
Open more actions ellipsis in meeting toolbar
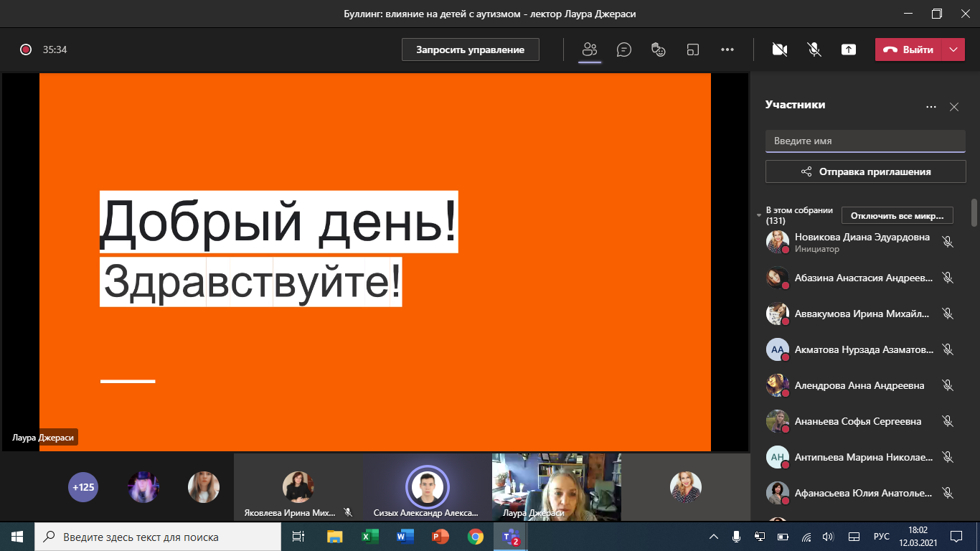[727, 50]
